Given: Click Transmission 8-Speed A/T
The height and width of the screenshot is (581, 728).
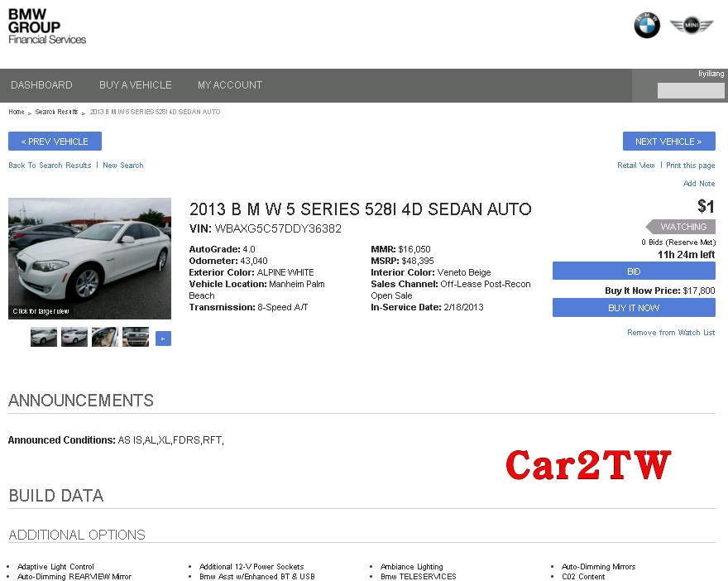Looking at the screenshot, I should click(248, 307).
